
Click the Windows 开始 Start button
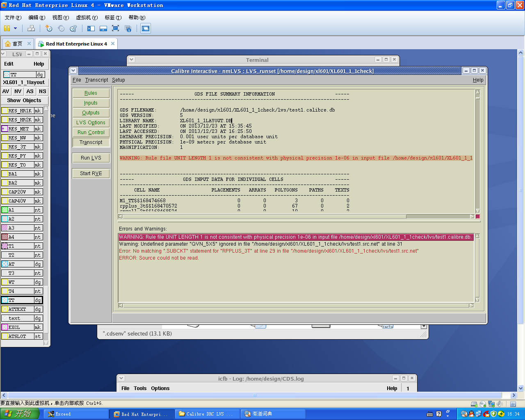tap(20, 414)
